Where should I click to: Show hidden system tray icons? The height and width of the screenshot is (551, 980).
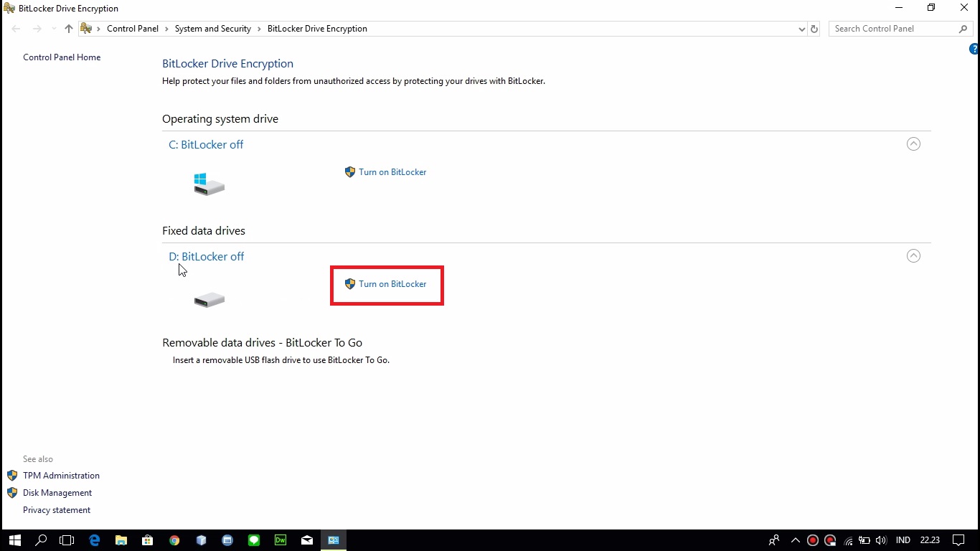(x=795, y=540)
